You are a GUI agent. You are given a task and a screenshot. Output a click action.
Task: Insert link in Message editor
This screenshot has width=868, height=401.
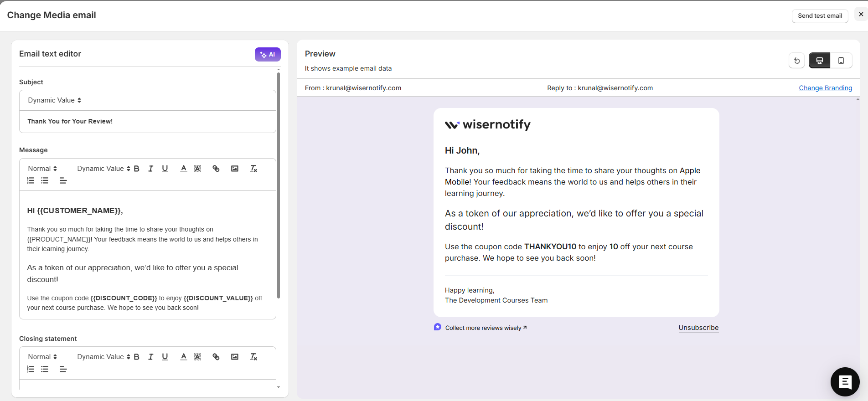click(216, 169)
